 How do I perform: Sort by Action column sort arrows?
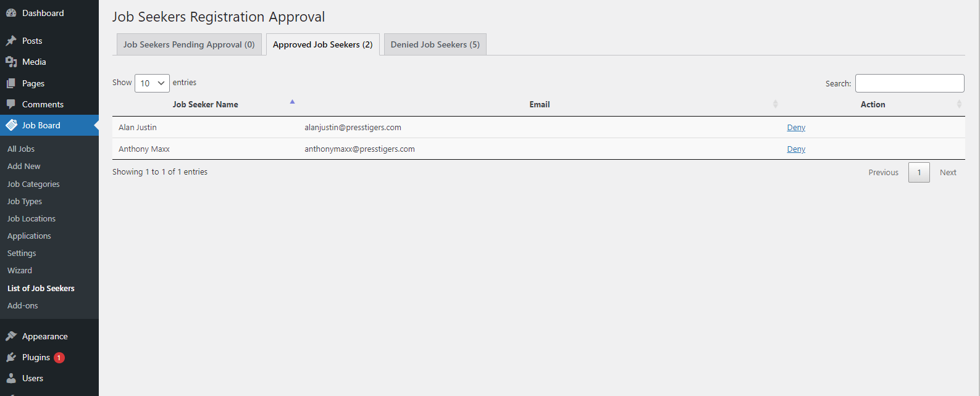pyautogui.click(x=958, y=104)
